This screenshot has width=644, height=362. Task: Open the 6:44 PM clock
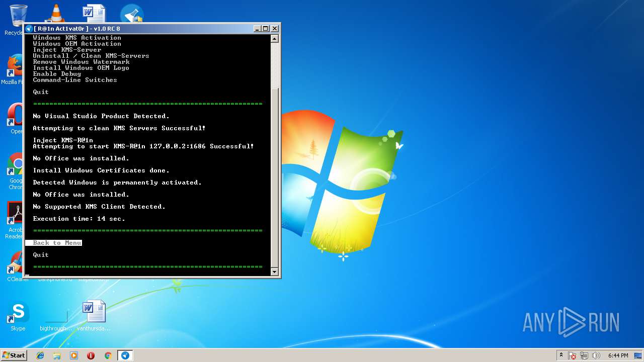[x=618, y=355]
